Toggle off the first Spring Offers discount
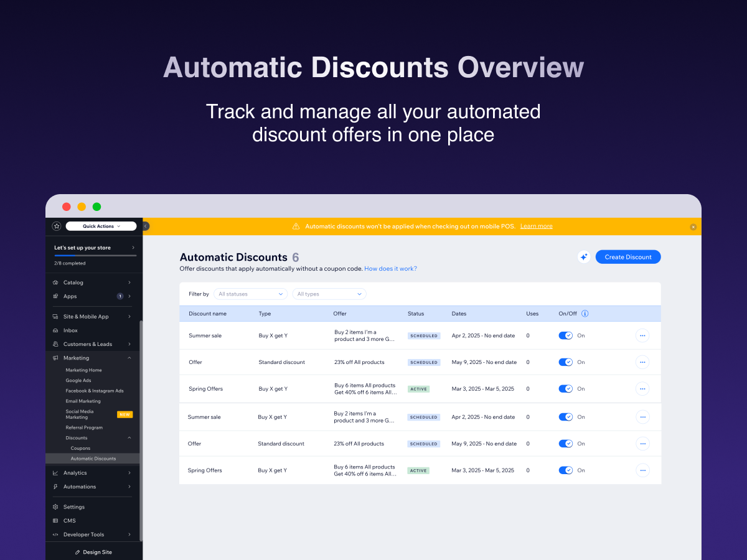The width and height of the screenshot is (747, 560). pyautogui.click(x=565, y=389)
